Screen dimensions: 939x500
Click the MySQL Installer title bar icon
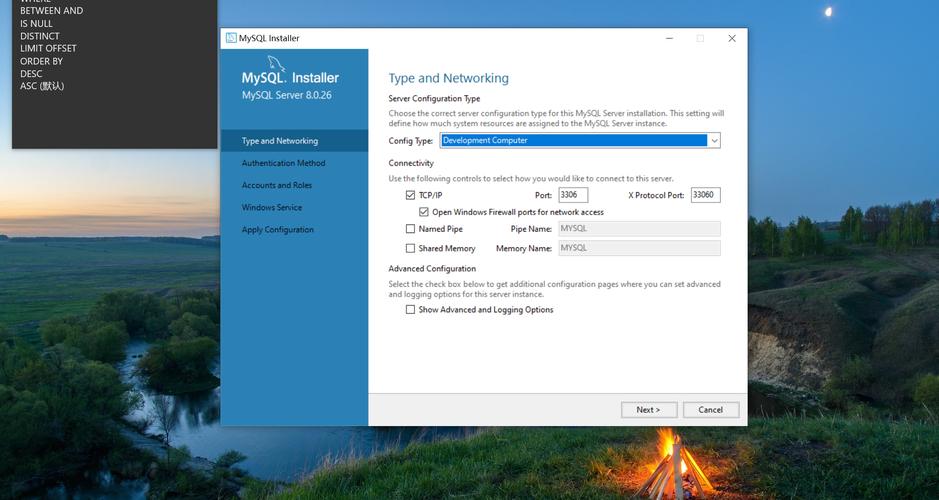(x=231, y=38)
